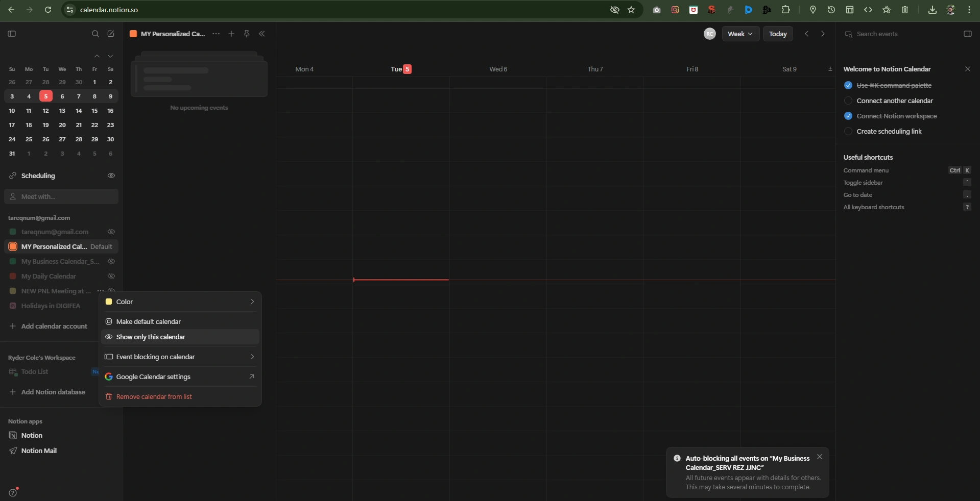Open the Todo List database
Viewport: 980px width, 501px height.
(x=35, y=371)
